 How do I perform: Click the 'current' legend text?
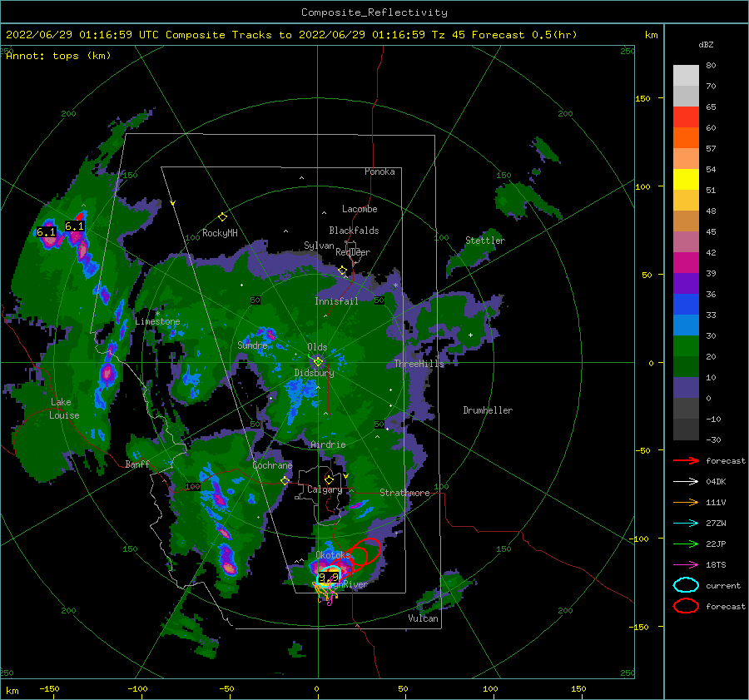pyautogui.click(x=723, y=585)
